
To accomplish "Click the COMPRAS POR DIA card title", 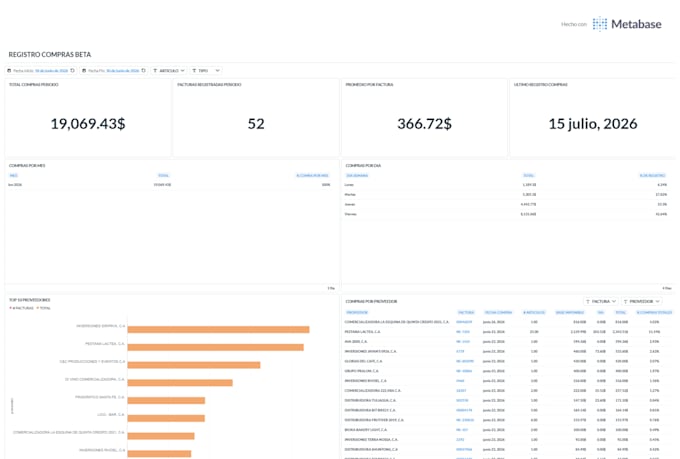I will [x=363, y=165].
